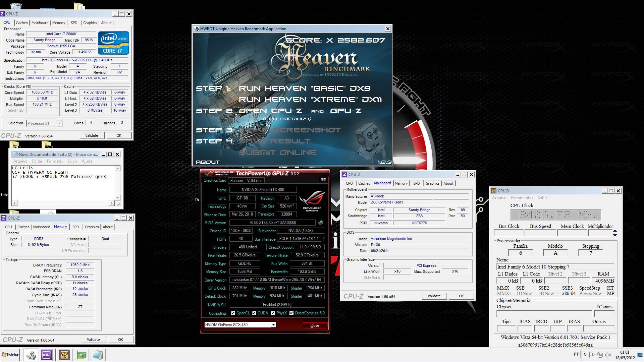The width and height of the screenshot is (644, 362).
Task: Open the Sobre menu in CPUID
Action: click(542, 198)
